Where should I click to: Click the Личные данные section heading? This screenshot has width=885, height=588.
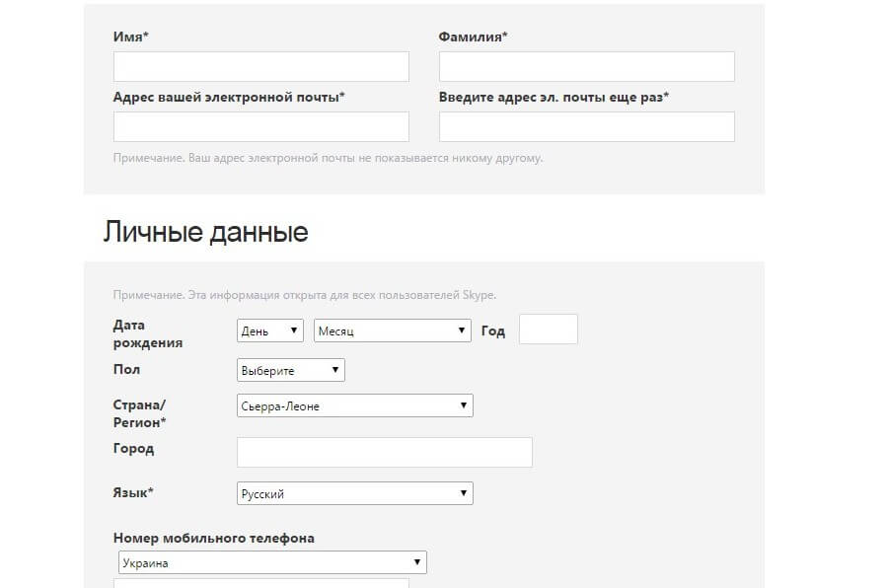(205, 232)
